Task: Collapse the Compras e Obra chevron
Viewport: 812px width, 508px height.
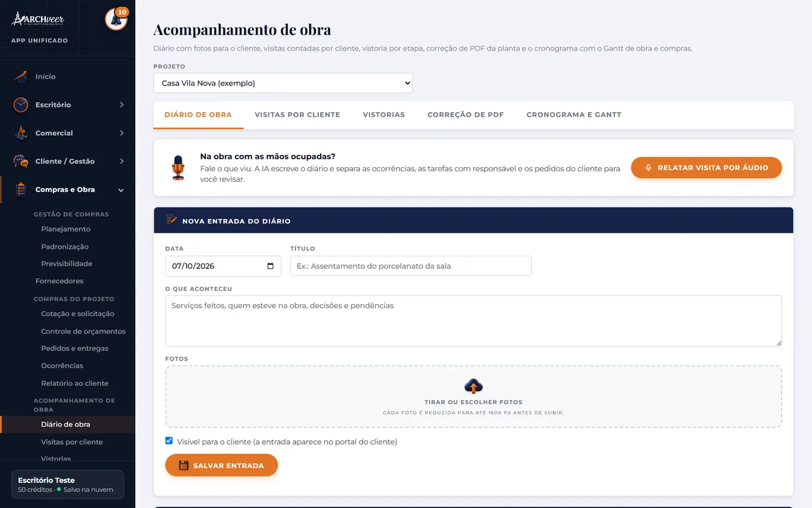Action: 121,190
